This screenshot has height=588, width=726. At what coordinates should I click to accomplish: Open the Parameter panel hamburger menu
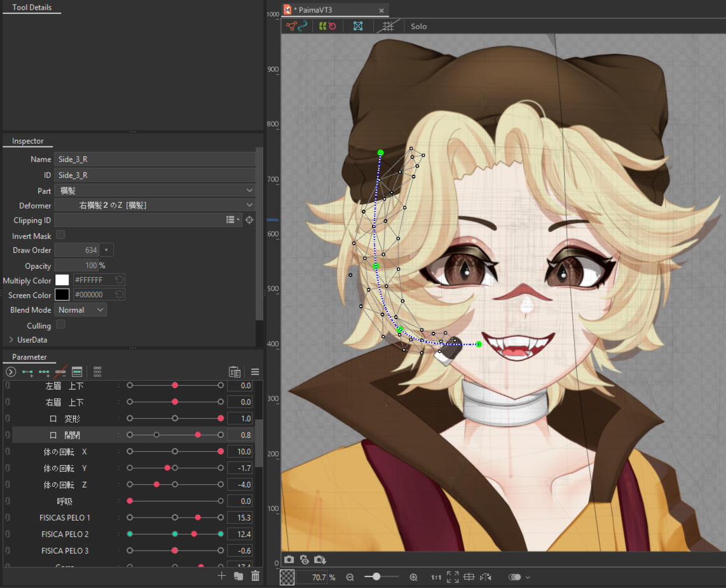pyautogui.click(x=255, y=372)
